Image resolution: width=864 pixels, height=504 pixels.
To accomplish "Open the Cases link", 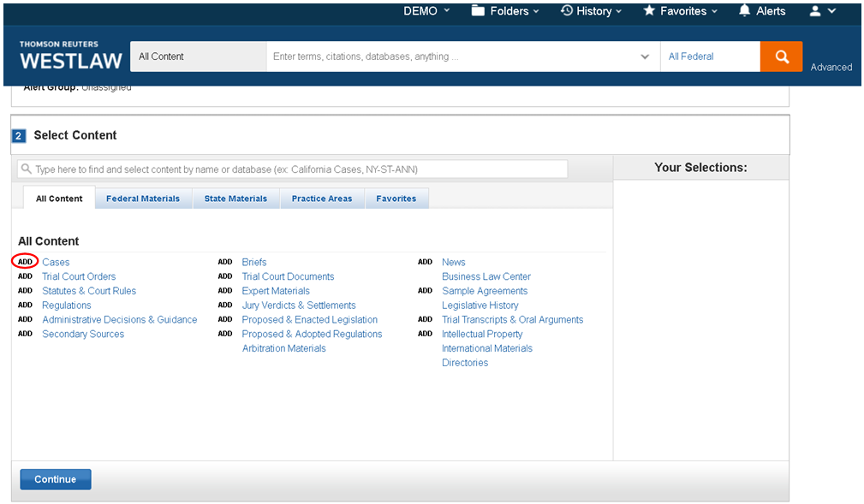I will coord(56,262).
